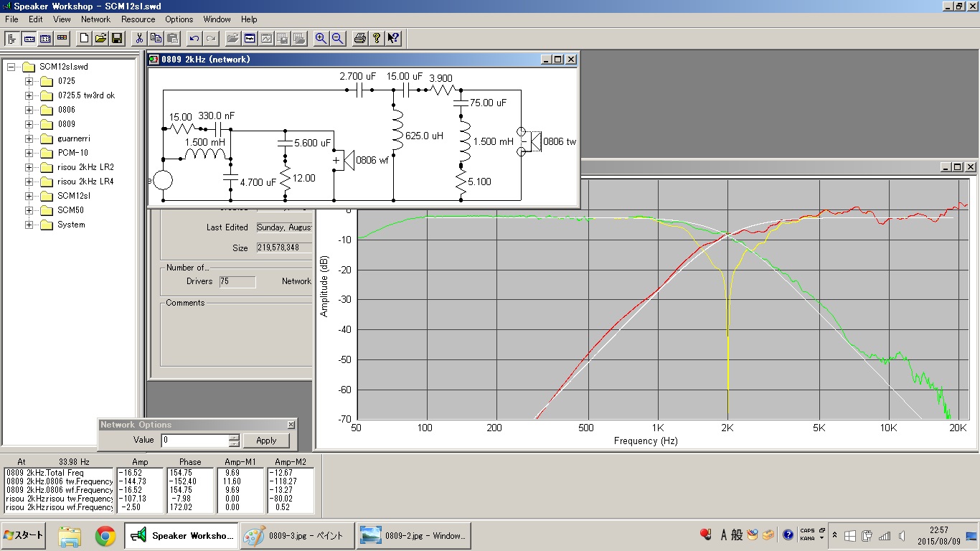Zoom in with the plus magnifier icon
980x551 pixels.
pos(321,38)
